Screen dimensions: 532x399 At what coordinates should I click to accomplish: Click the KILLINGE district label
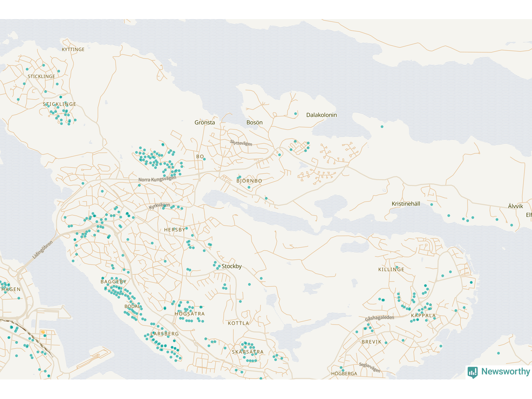[391, 270]
